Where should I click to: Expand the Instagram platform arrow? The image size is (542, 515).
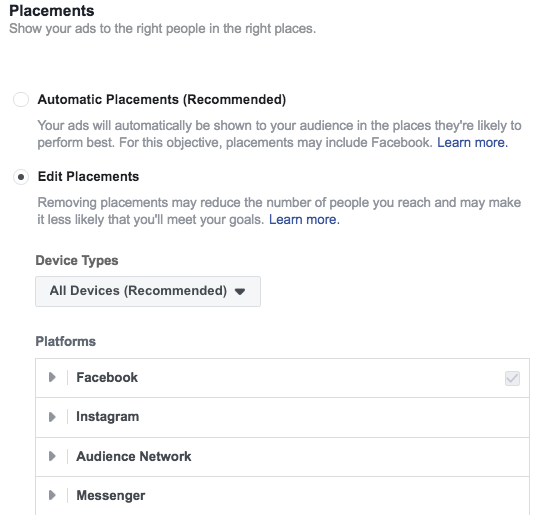point(52,417)
